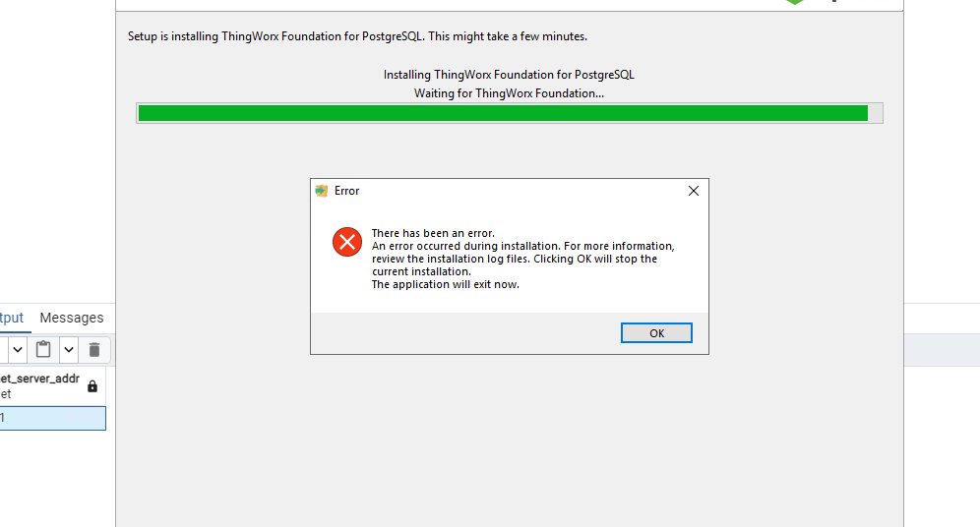Select the Data Output tab
Screen dimensions: 980x527
(x=11, y=318)
